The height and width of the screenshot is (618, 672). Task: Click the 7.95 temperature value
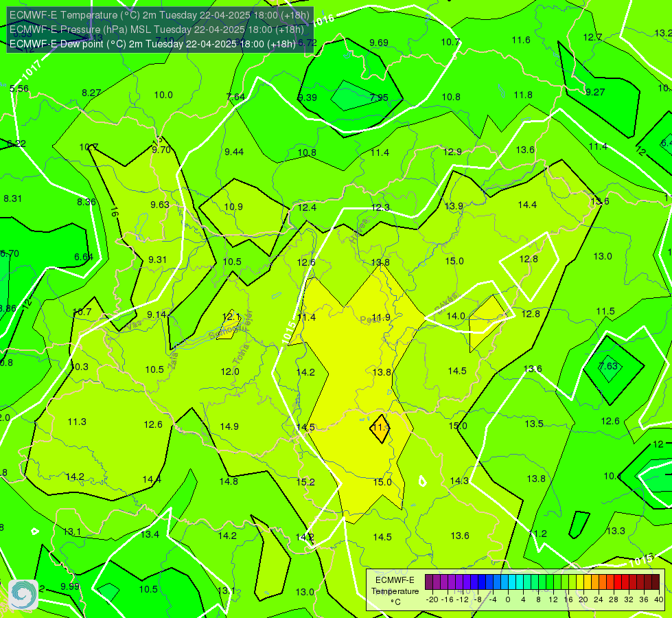coord(380,98)
